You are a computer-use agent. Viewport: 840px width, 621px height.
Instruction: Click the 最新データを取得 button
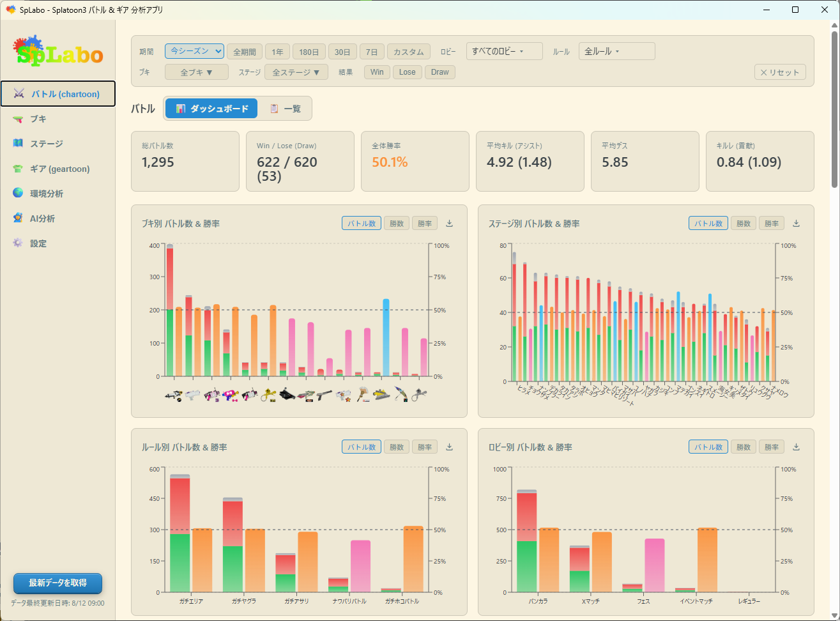[57, 583]
